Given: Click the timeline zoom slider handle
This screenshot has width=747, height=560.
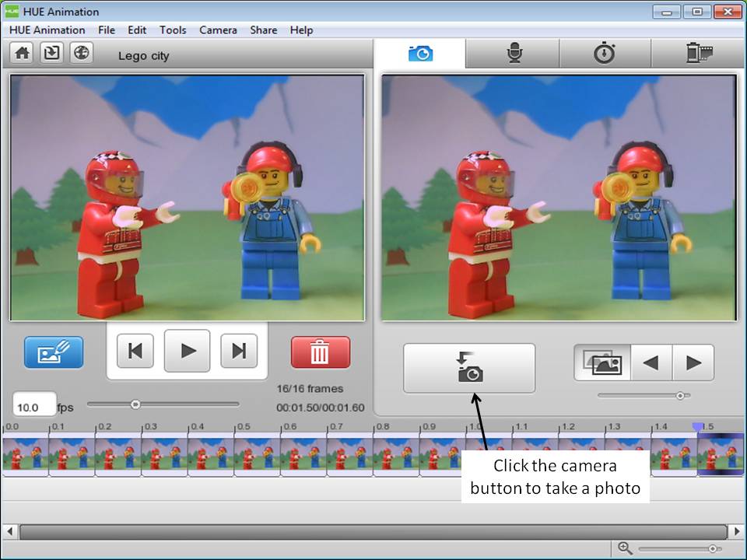Looking at the screenshot, I should coord(713,549).
